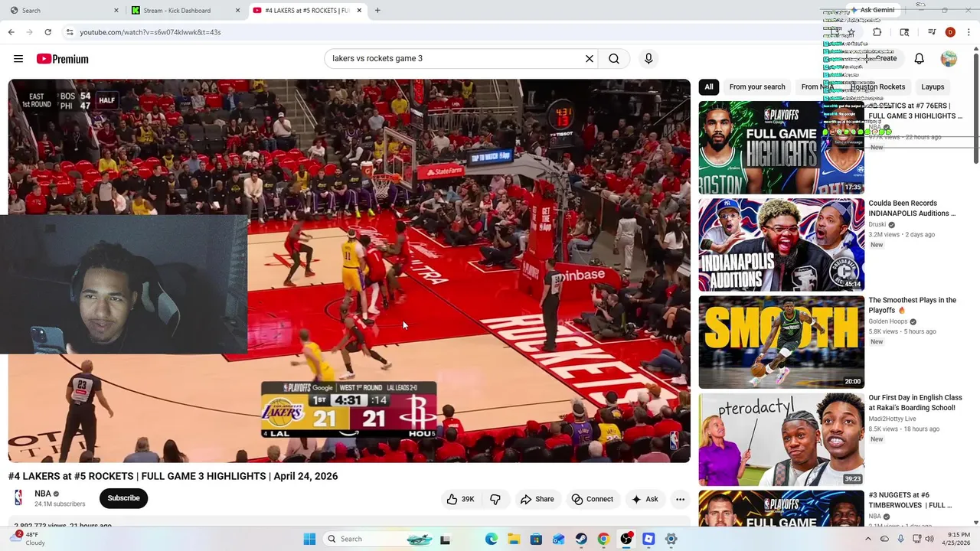This screenshot has height=551, width=980.
Task: Open YouTube account avatar menu
Action: 949,59
